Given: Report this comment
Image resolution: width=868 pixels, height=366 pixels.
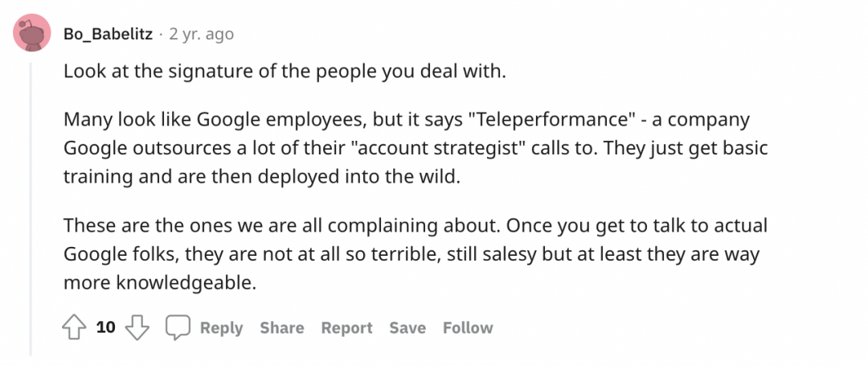Looking at the screenshot, I should 346,328.
